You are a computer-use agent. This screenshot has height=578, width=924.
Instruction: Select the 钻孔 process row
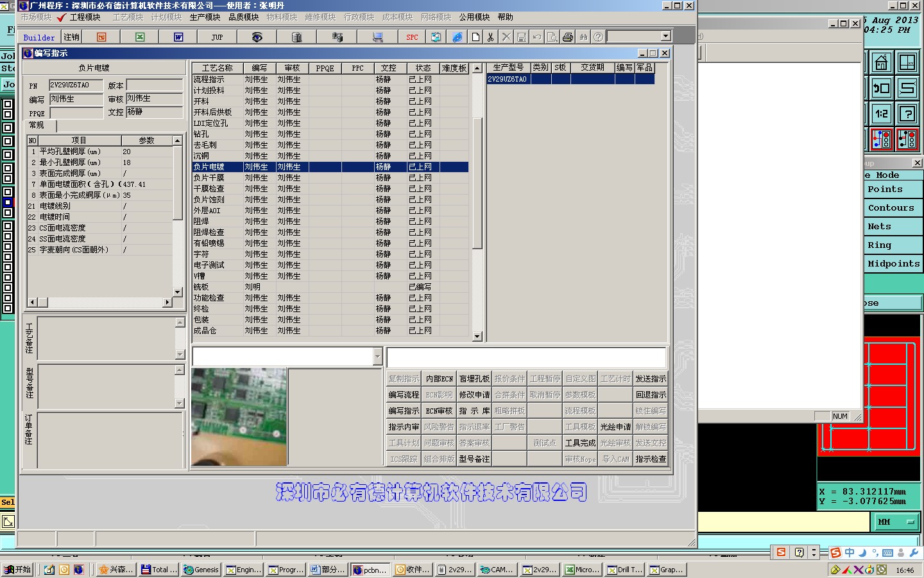coord(330,134)
